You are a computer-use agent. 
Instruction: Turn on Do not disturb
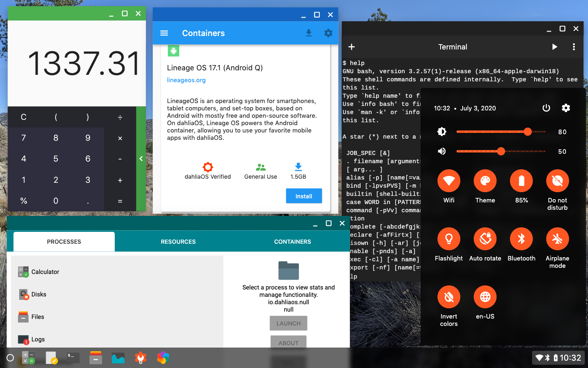pos(557,181)
